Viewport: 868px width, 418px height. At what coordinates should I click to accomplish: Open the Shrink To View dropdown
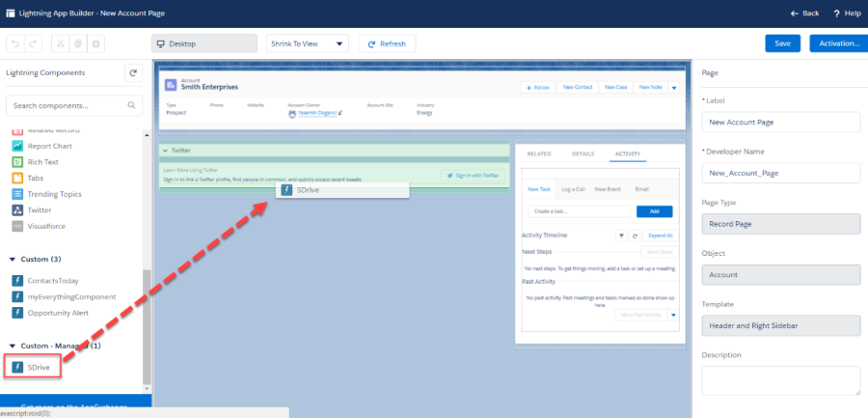click(x=307, y=43)
